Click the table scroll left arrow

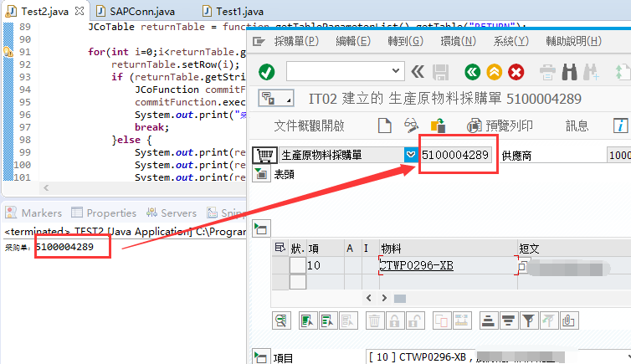368,298
